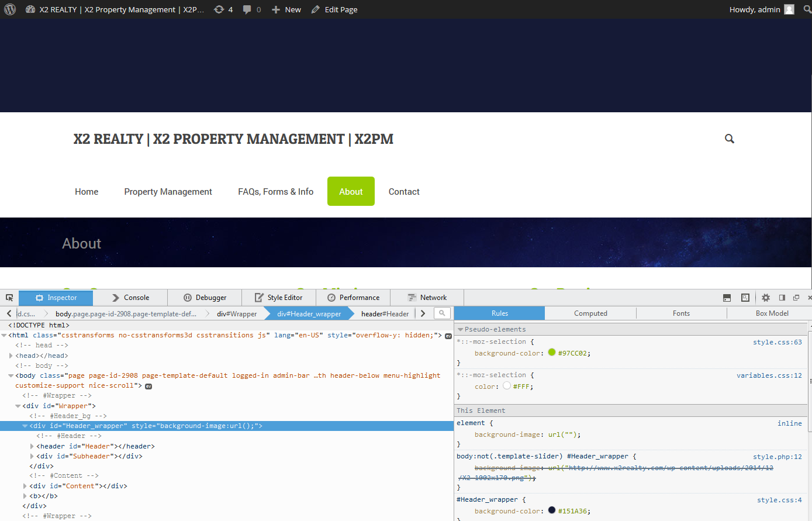Collapse the div#Wrapper node
The height and width of the screenshot is (521, 812).
[x=18, y=406]
